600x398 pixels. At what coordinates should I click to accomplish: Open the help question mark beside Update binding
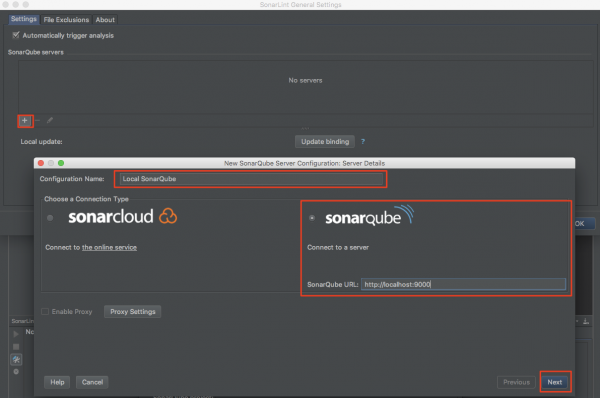363,141
